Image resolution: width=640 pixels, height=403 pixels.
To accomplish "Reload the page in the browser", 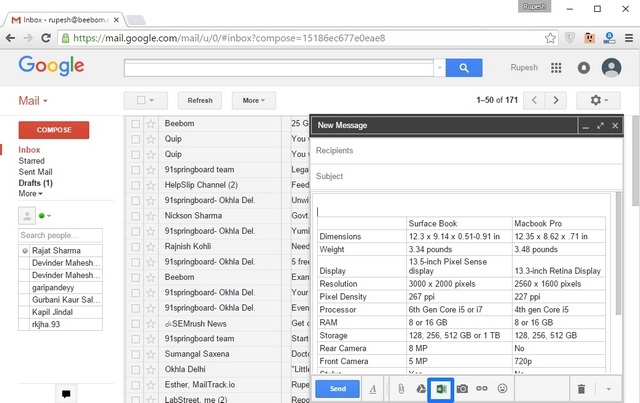I will click(x=46, y=38).
